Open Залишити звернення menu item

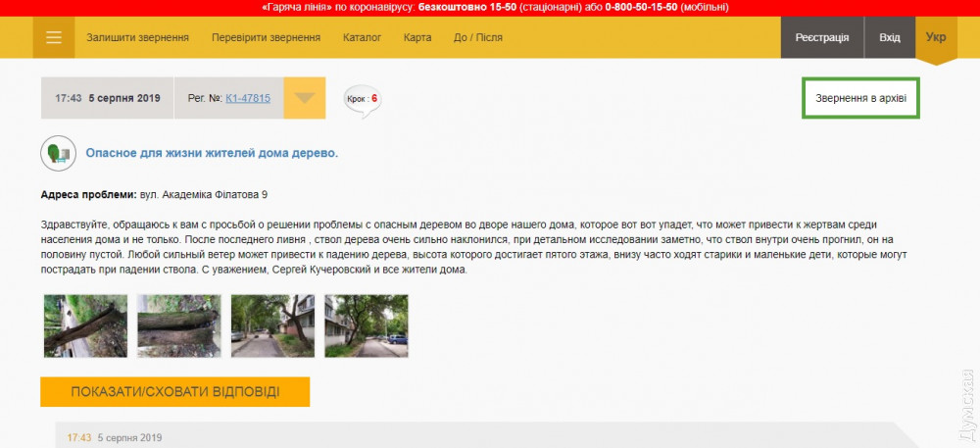137,38
